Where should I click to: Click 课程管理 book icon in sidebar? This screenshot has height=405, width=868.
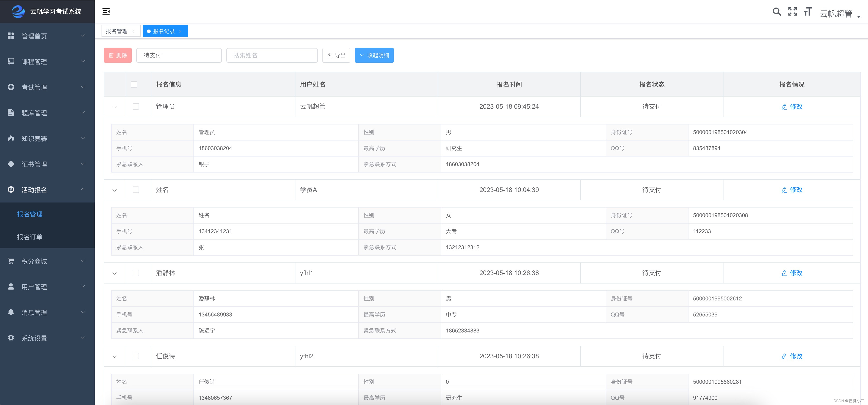pyautogui.click(x=11, y=61)
